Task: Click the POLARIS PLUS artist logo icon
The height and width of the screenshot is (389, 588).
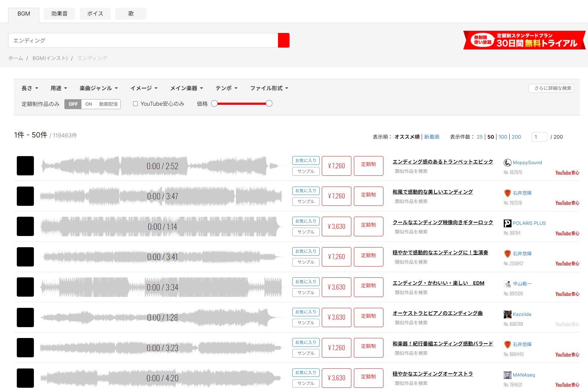Action: pos(507,223)
